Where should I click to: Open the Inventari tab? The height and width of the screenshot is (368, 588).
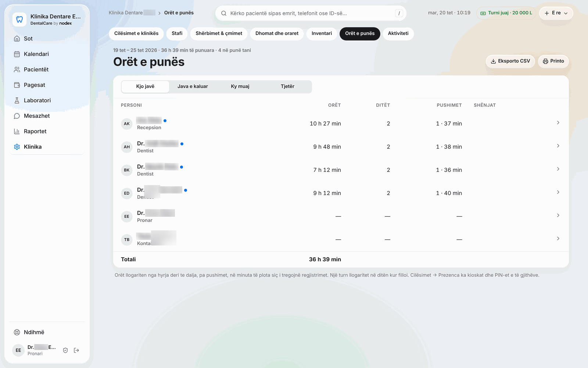pyautogui.click(x=322, y=33)
